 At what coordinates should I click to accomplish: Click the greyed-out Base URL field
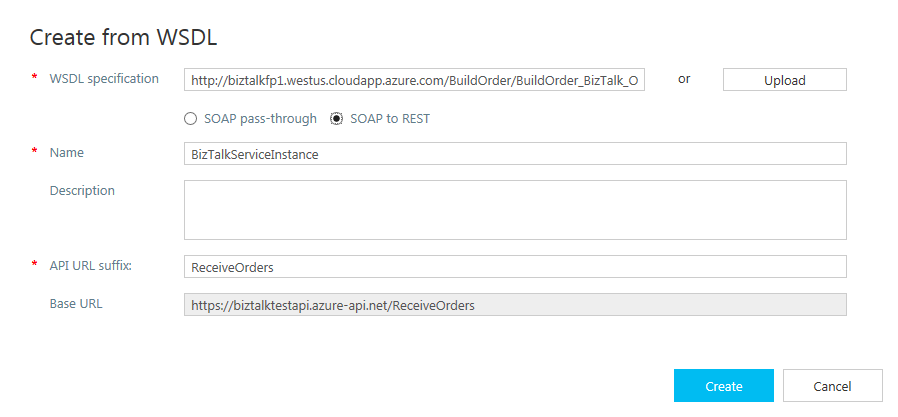coord(515,305)
